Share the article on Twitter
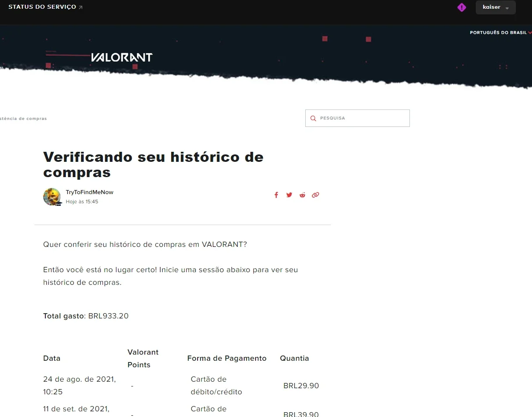The image size is (532, 417). [x=289, y=195]
